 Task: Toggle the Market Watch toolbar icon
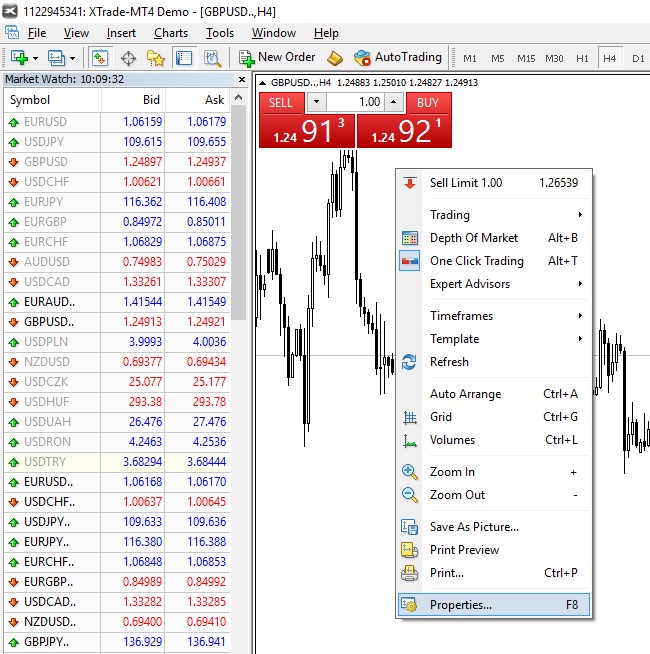tap(100, 58)
